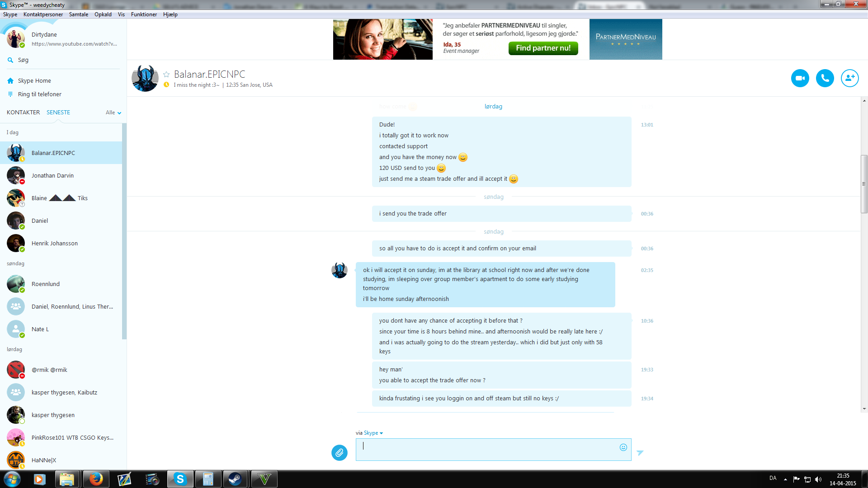Click the chat history vertical scrollbar
Viewport: 868px width, 488px height.
[864, 184]
